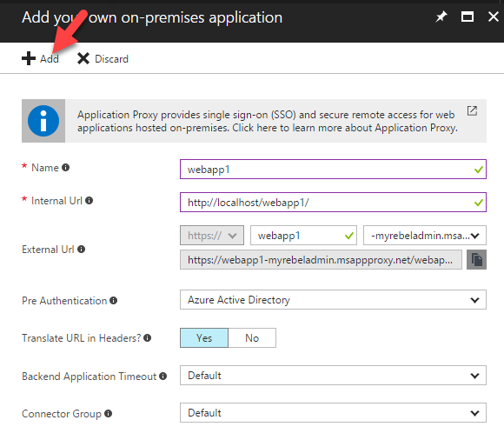Image resolution: width=504 pixels, height=440 pixels.
Task: Expand the Backend Application Timeout dropdown
Action: 333,376
